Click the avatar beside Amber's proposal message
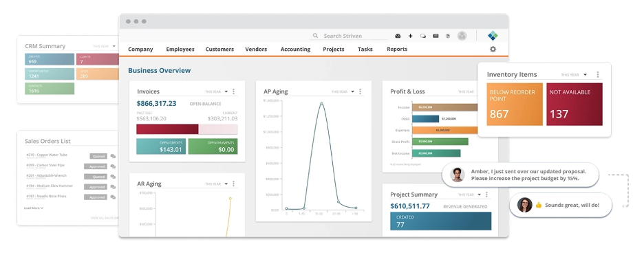The height and width of the screenshot is (264, 644). [457, 175]
